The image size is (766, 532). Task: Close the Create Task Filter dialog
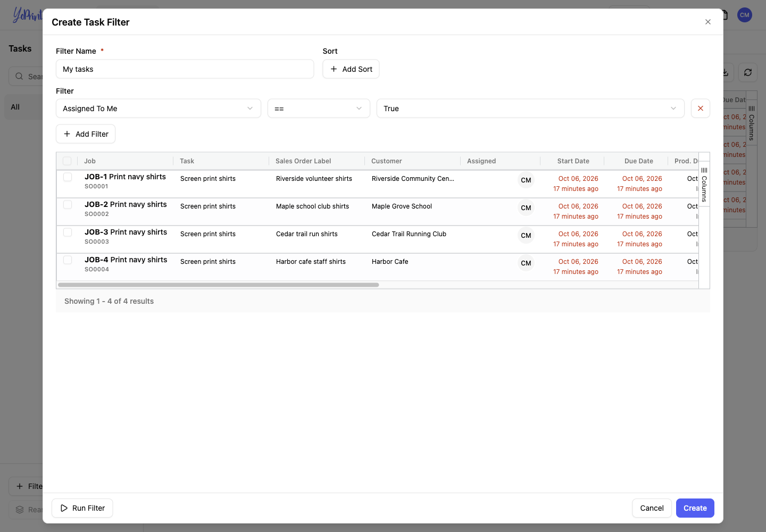click(707, 22)
